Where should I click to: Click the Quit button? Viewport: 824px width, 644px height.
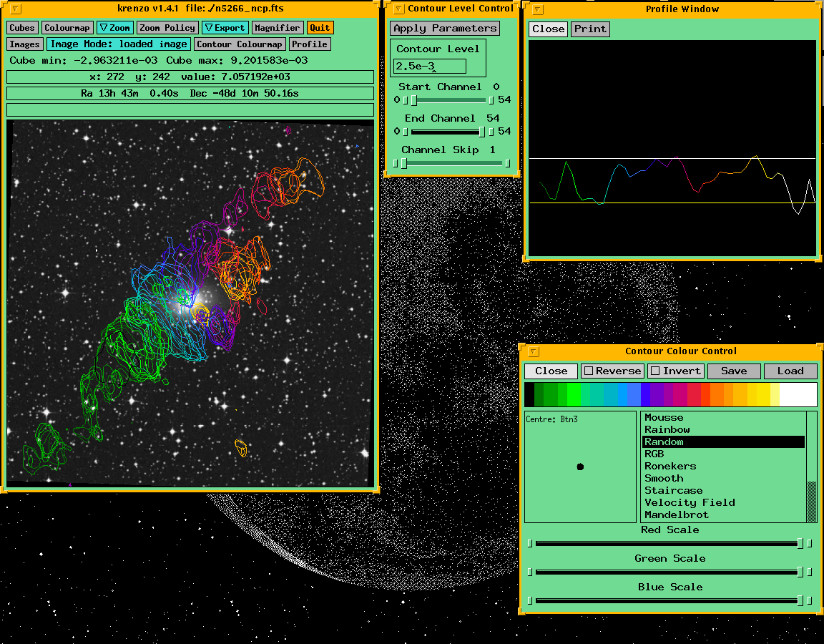[x=320, y=28]
